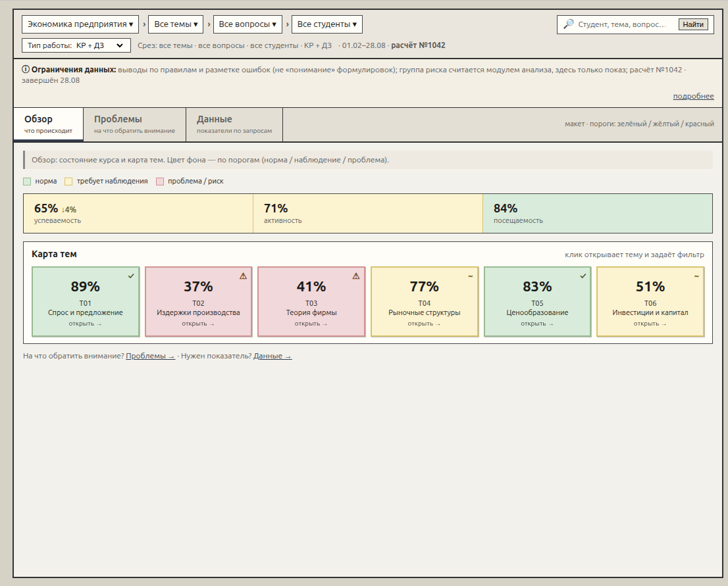Viewport: 728px width, 586px height.
Task: Click the warning triangle on T03 card
Action: coord(355,276)
